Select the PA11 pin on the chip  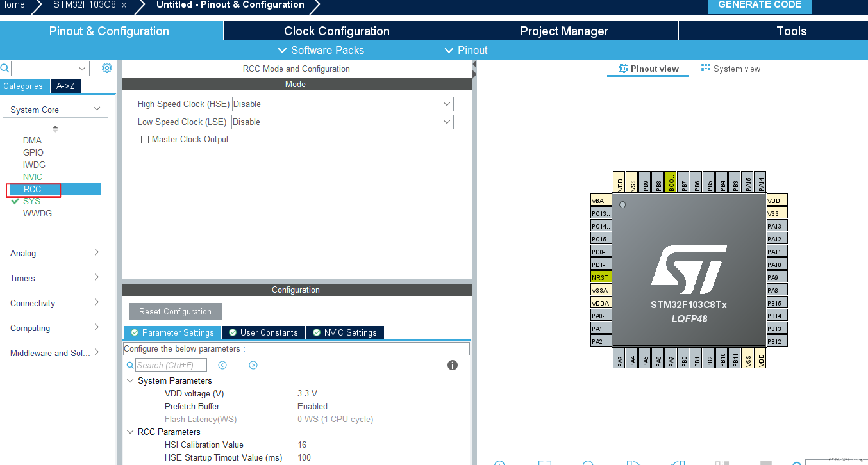tap(777, 252)
